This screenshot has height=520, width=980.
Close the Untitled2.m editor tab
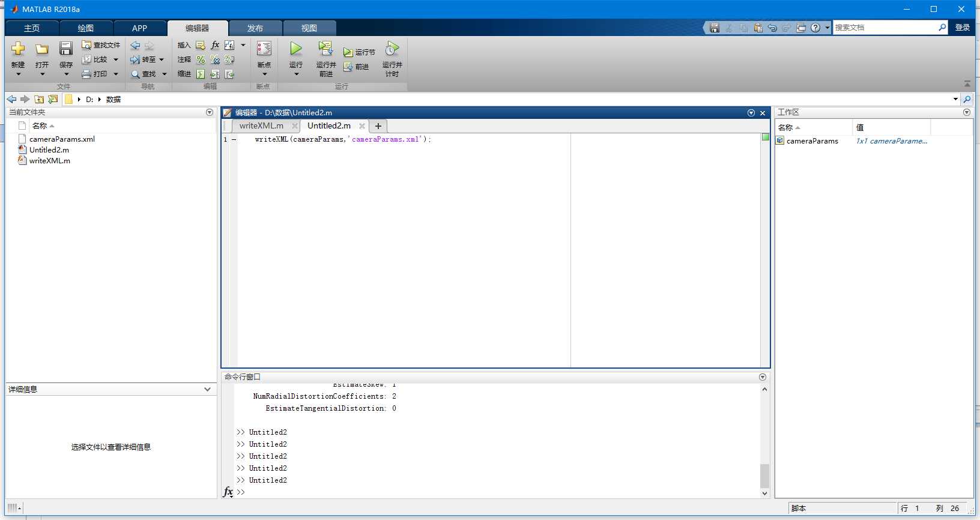tap(362, 126)
